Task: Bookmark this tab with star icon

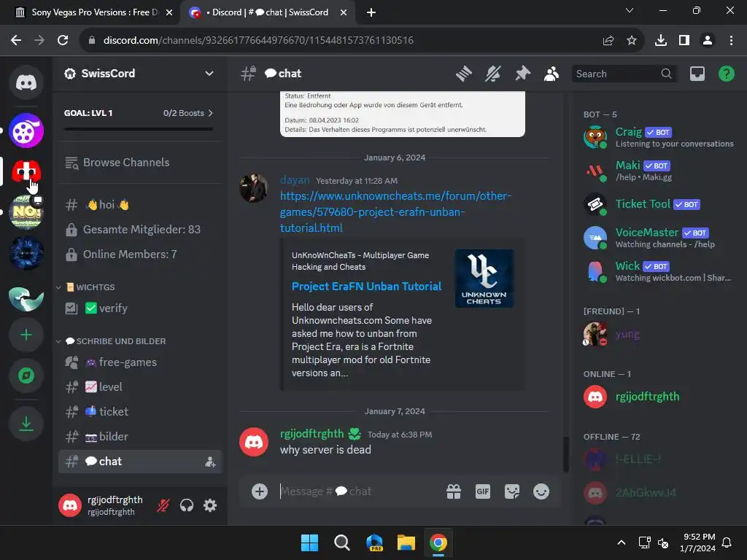Action: pos(632,41)
